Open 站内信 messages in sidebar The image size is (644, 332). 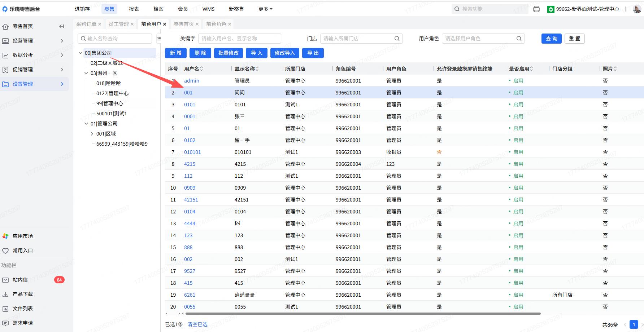click(x=20, y=280)
